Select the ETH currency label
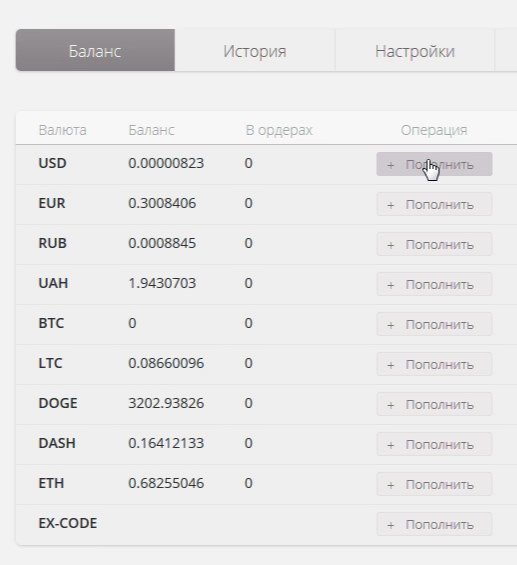The width and height of the screenshot is (517, 565). coord(51,483)
